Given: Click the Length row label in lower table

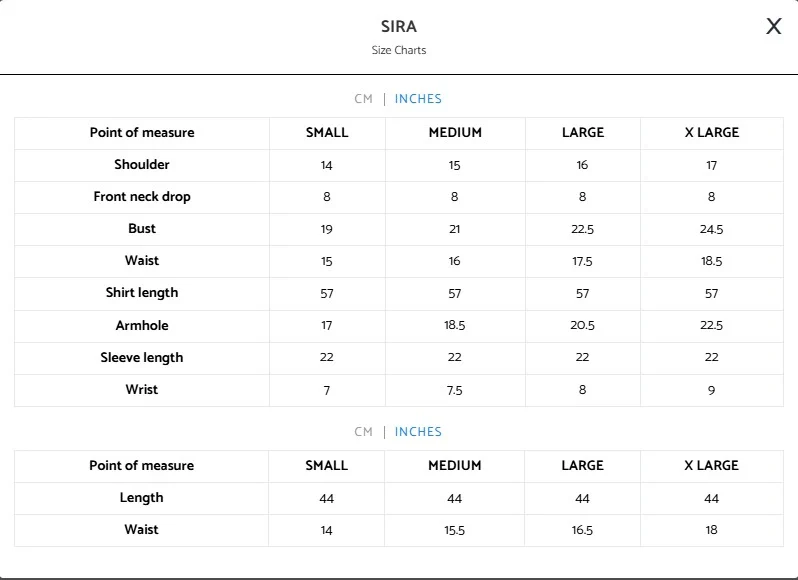Looking at the screenshot, I should click(142, 498).
